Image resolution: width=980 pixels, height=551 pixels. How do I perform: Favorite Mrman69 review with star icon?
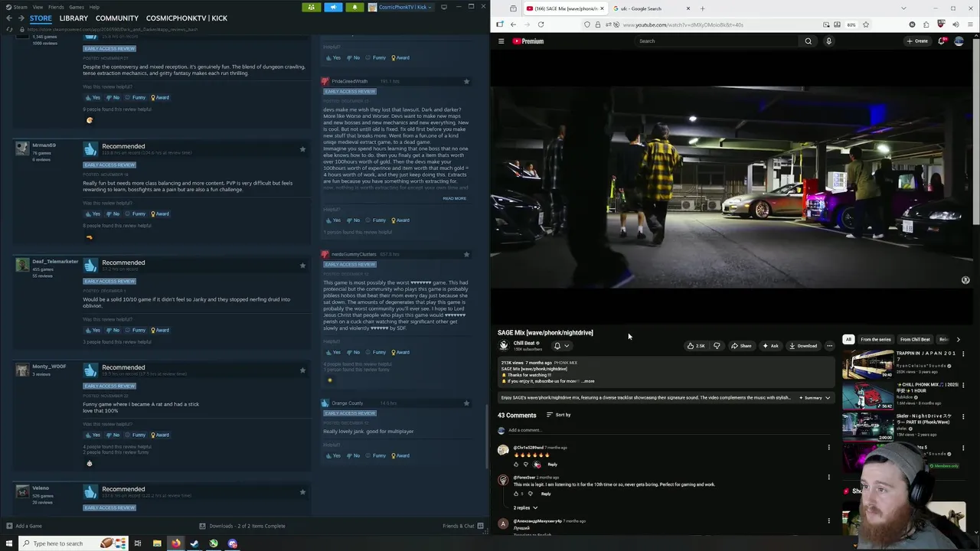pyautogui.click(x=302, y=149)
